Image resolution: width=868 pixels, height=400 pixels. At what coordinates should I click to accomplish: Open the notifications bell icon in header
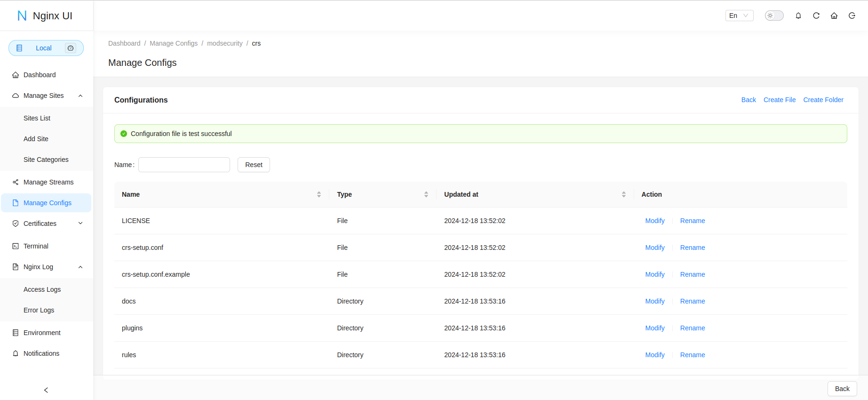798,16
